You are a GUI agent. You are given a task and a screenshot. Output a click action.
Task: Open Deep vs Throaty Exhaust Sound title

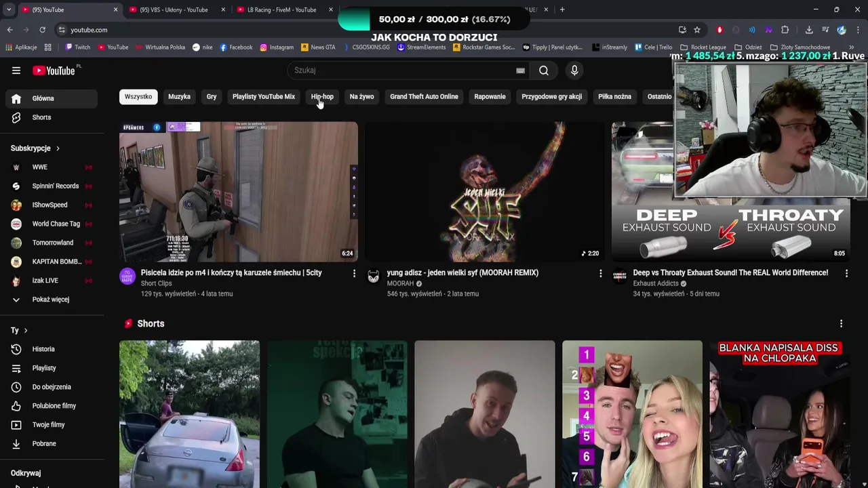[730, 272]
